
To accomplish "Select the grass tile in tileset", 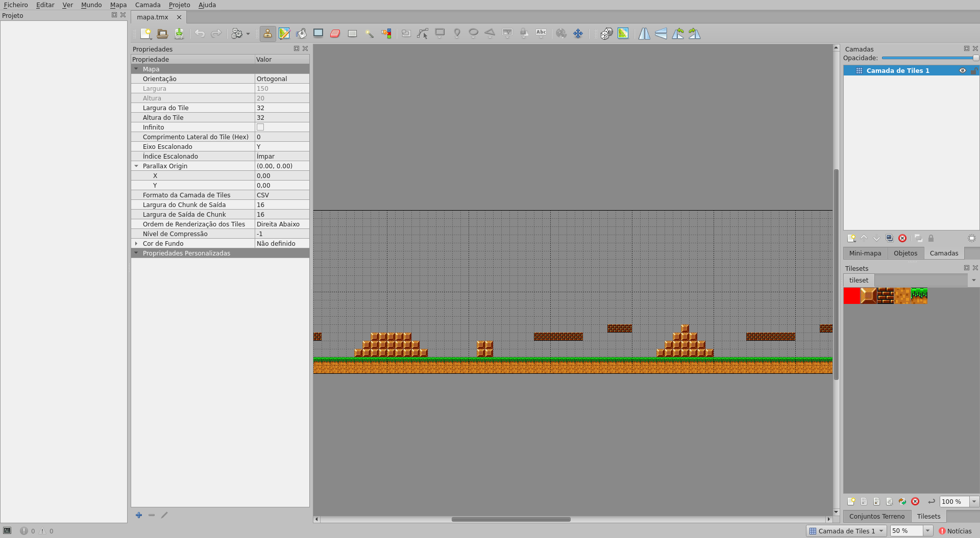I will [x=919, y=296].
